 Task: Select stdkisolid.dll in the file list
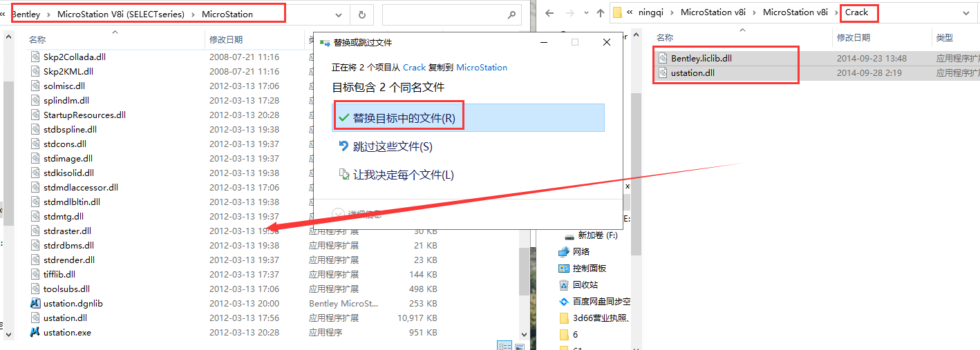(68, 173)
